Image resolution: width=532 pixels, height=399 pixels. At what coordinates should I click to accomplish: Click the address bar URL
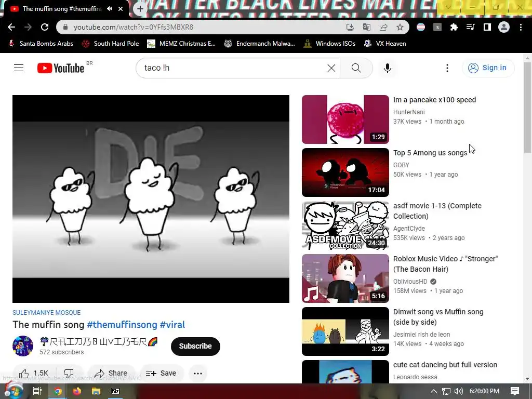click(x=134, y=27)
